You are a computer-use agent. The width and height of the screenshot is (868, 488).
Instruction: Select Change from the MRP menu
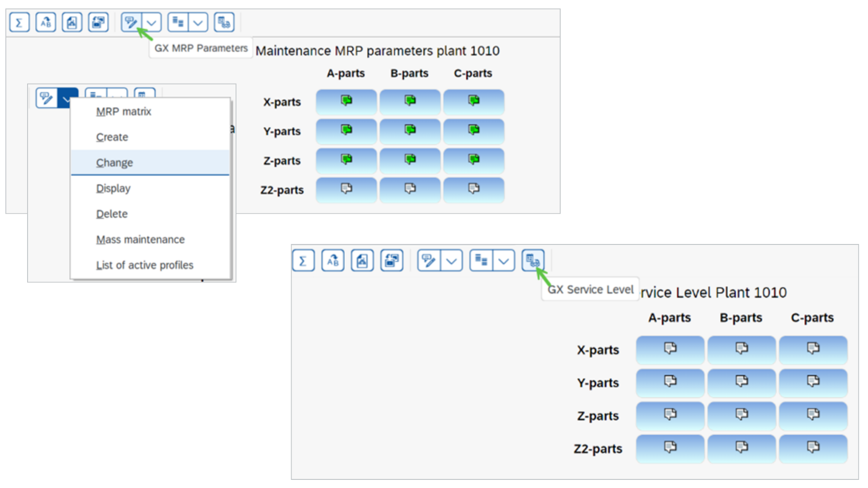114,162
